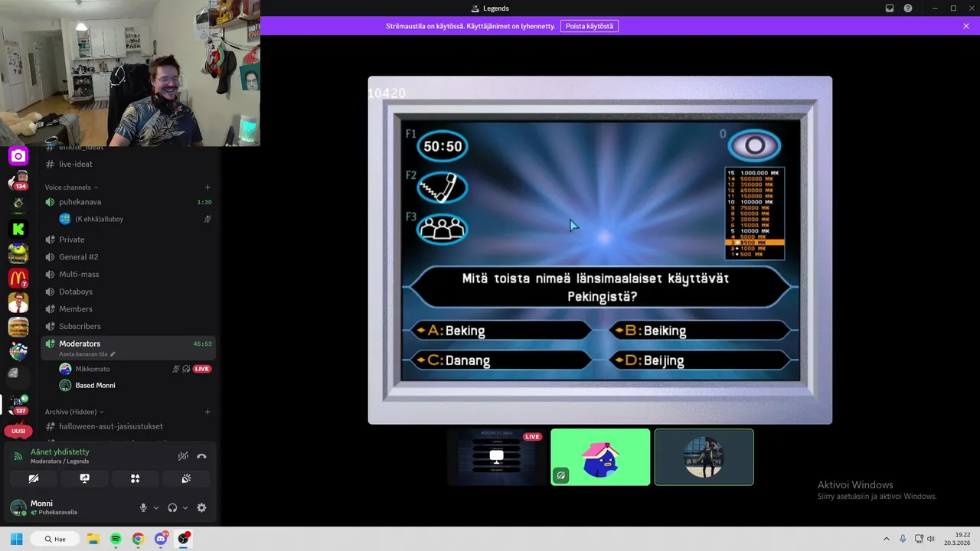Open activities button in voice panel
Image resolution: width=980 pixels, height=551 pixels.
(x=135, y=478)
